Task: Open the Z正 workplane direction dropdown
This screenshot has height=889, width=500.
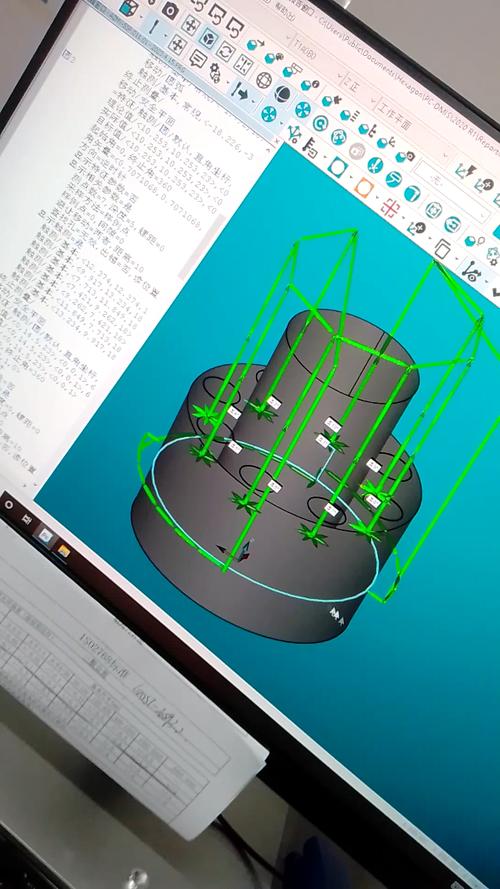Action: (358, 91)
